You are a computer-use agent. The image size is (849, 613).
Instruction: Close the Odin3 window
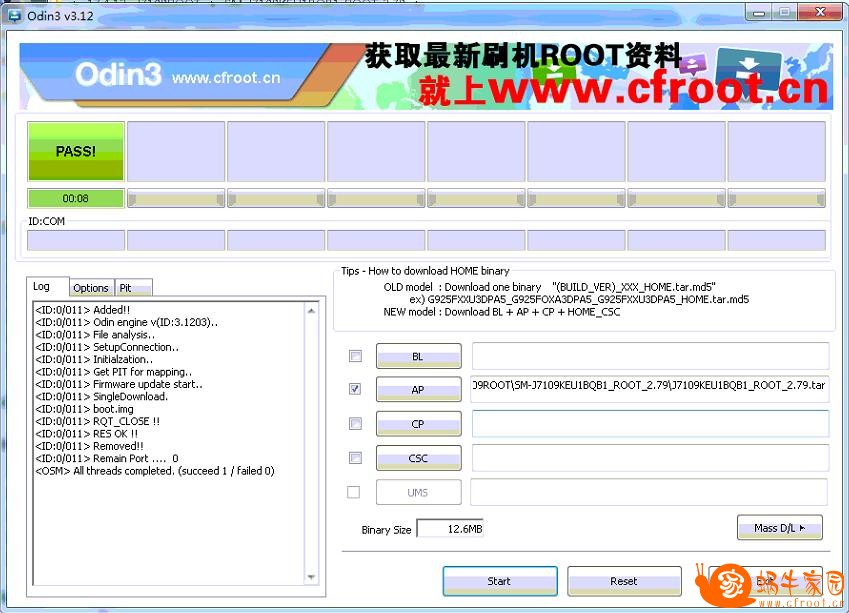click(x=820, y=12)
